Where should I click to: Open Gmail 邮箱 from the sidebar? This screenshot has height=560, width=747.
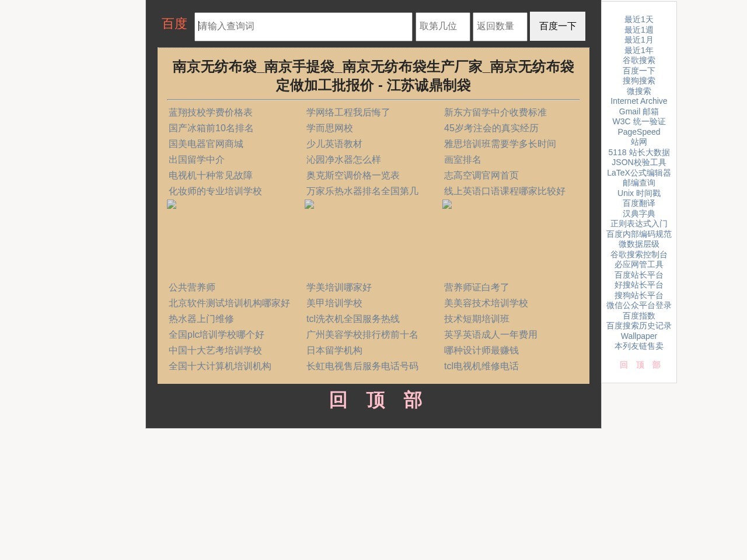638,111
